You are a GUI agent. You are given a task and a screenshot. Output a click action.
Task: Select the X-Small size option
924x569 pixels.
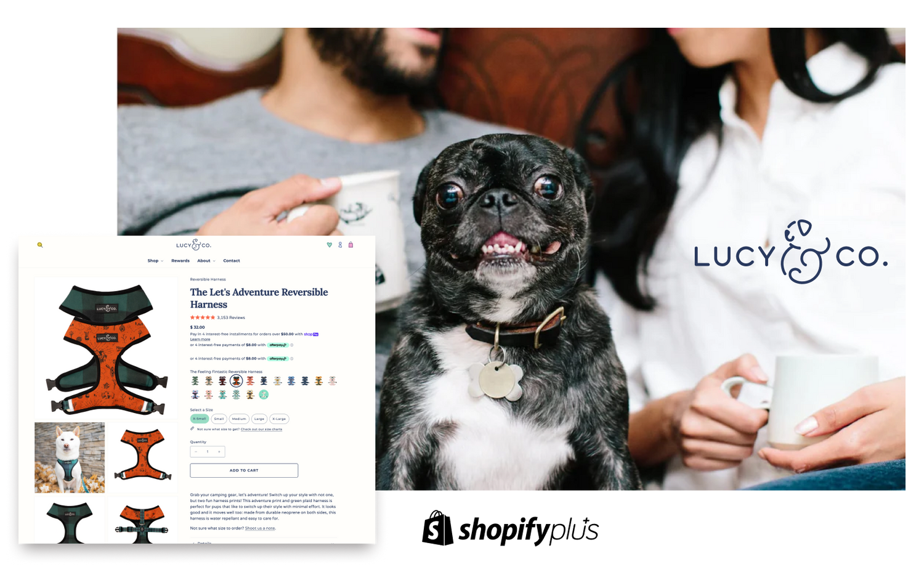point(200,419)
